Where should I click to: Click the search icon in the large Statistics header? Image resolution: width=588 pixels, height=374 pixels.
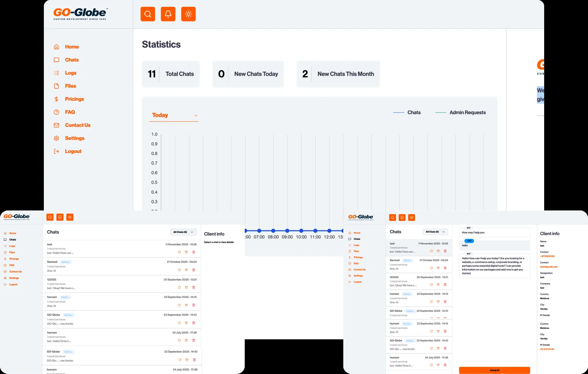click(148, 14)
